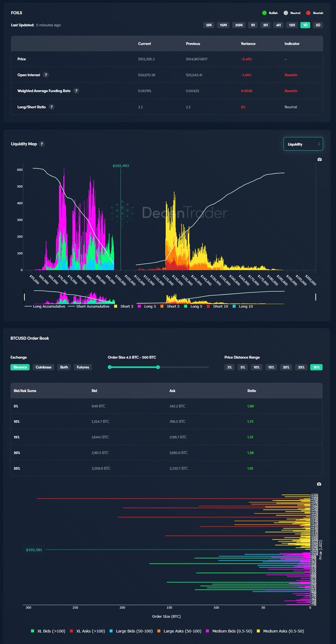
Task: Choose Both exchanges option
Action: [64, 367]
